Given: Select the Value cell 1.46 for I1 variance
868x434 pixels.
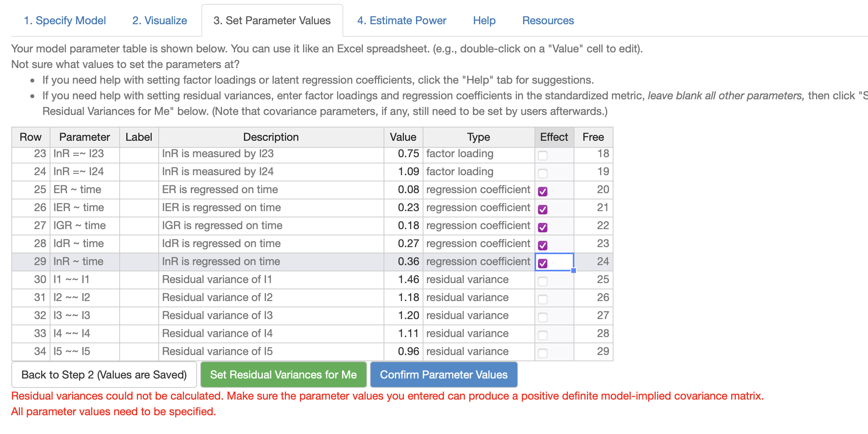Looking at the screenshot, I should (403, 280).
